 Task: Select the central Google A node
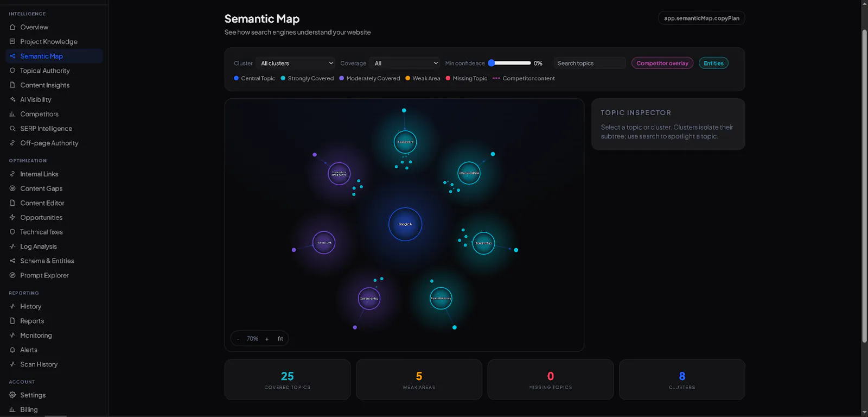(x=405, y=224)
